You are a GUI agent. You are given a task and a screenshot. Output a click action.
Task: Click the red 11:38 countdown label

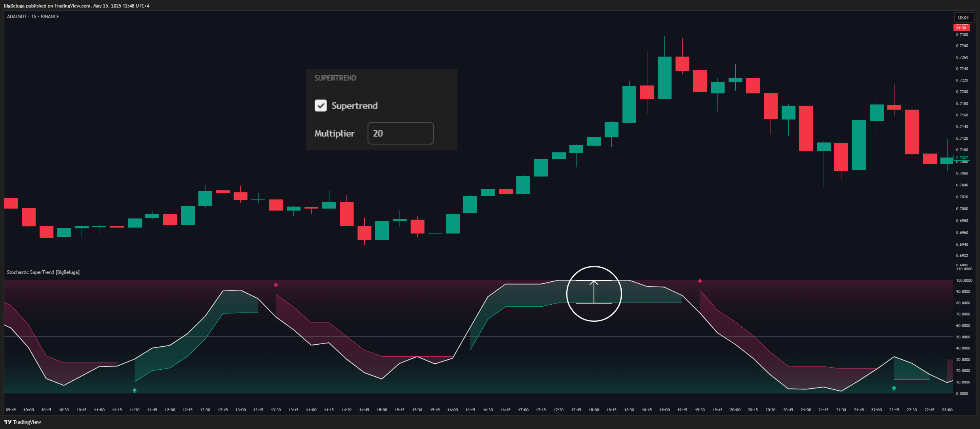click(961, 28)
